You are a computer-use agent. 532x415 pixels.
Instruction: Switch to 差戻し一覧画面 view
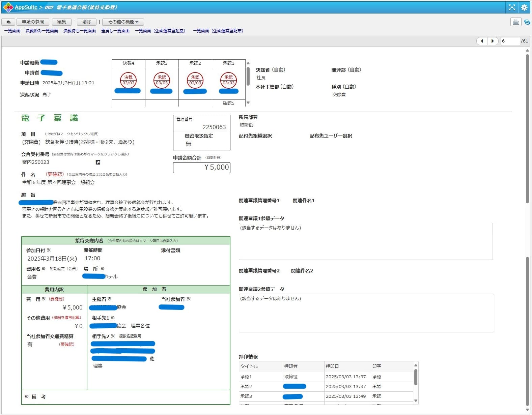[x=115, y=31]
